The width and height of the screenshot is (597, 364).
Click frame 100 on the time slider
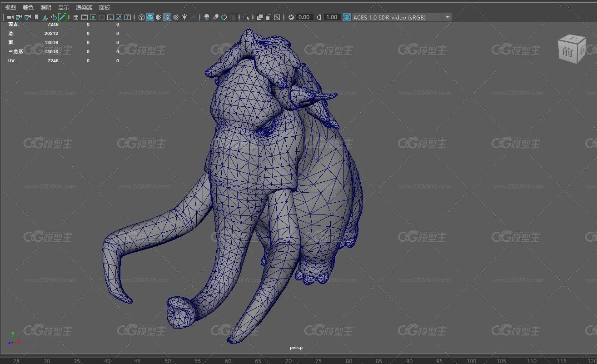pos(472,361)
